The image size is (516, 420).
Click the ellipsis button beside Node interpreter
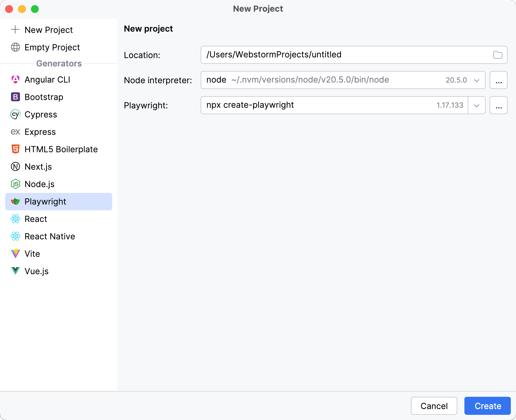click(x=498, y=80)
